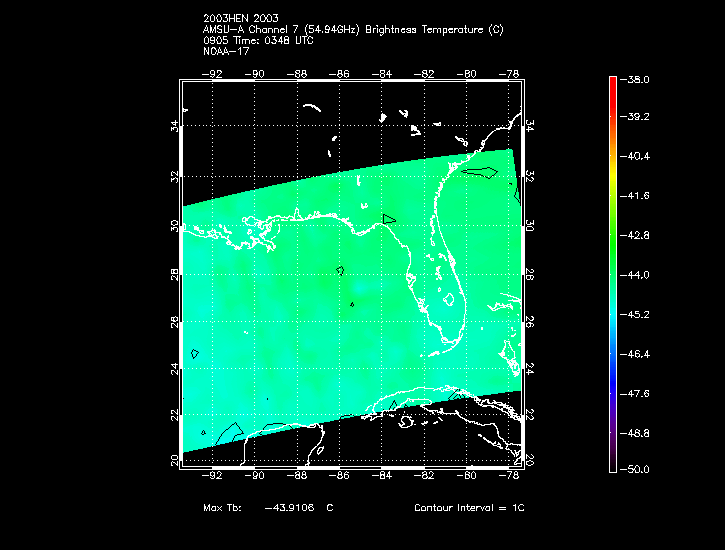Click the red top of the color bar
The width and height of the screenshot is (725, 550).
613,86
